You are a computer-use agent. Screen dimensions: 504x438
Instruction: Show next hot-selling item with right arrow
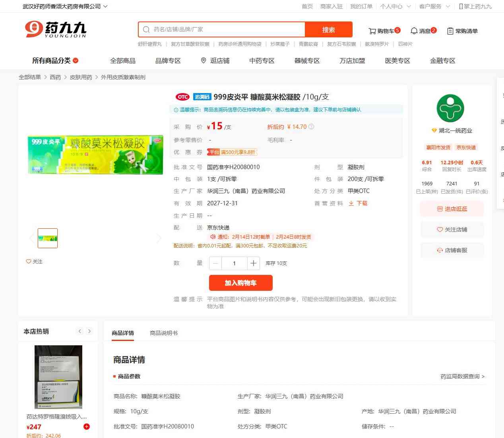coord(89,331)
